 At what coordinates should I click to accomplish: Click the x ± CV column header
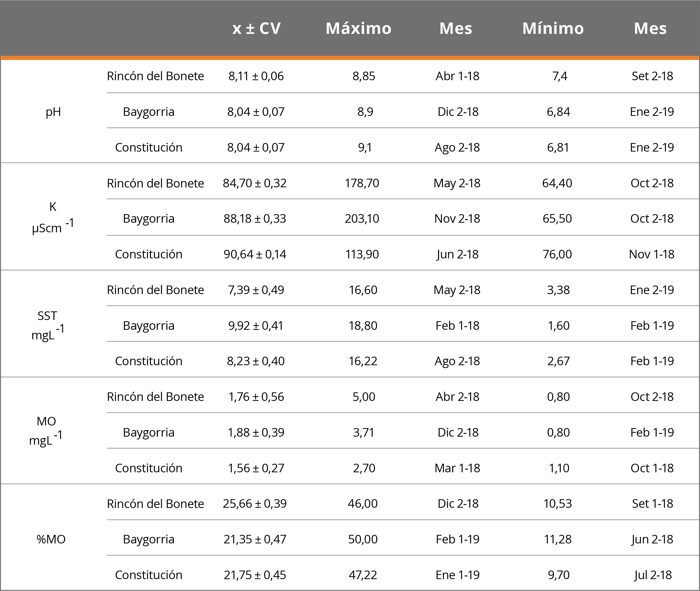256,28
